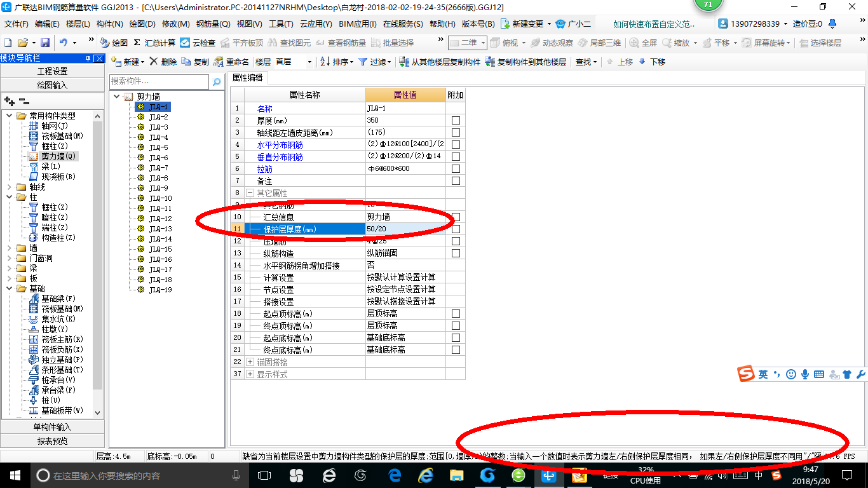This screenshot has height=488, width=868.
Task: Expand all with plus icon in navigator
Action: coord(10,101)
